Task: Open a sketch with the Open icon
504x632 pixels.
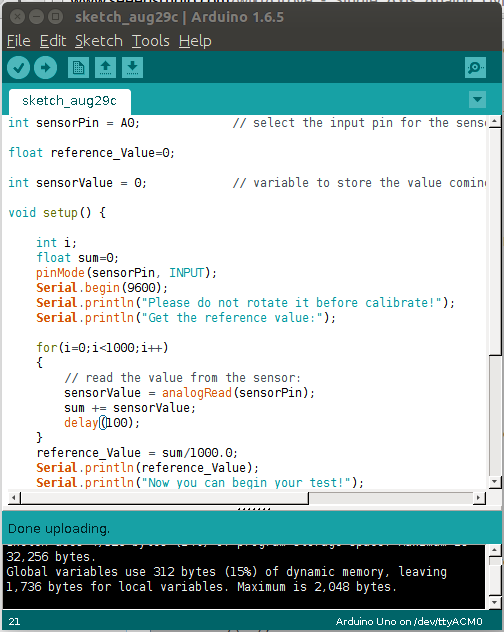Action: click(105, 67)
